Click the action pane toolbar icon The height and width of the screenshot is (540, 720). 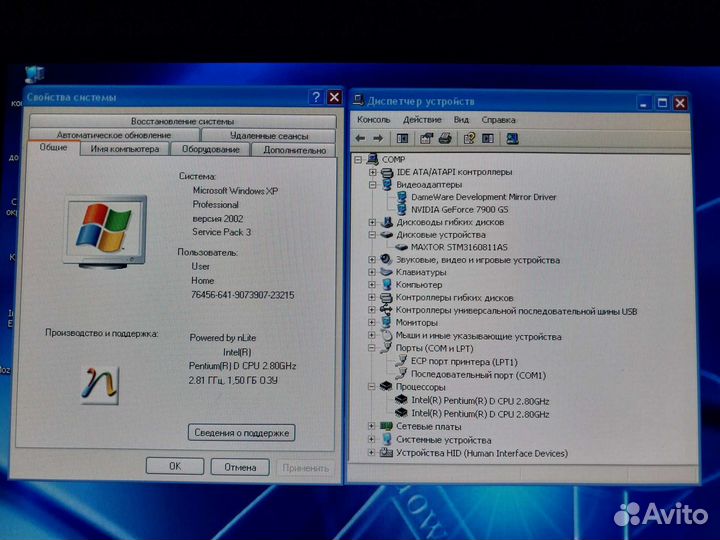[x=488, y=138]
